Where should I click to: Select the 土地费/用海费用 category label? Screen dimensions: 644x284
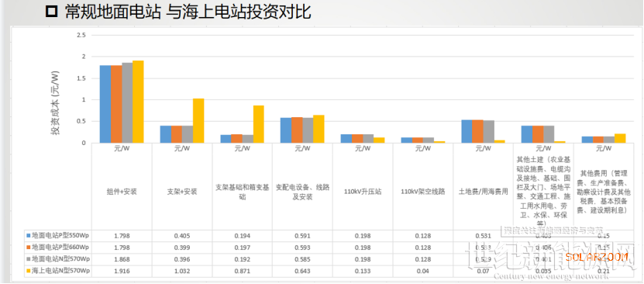coord(484,192)
